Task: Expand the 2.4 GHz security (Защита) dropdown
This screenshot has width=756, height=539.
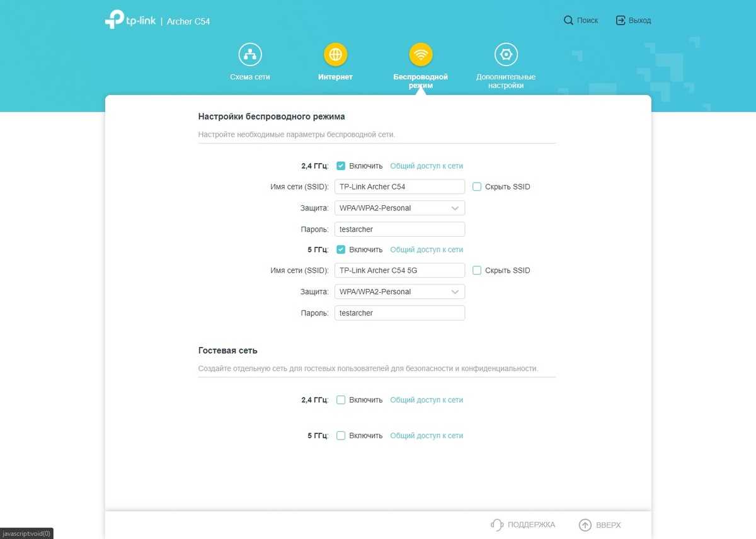Action: [399, 208]
